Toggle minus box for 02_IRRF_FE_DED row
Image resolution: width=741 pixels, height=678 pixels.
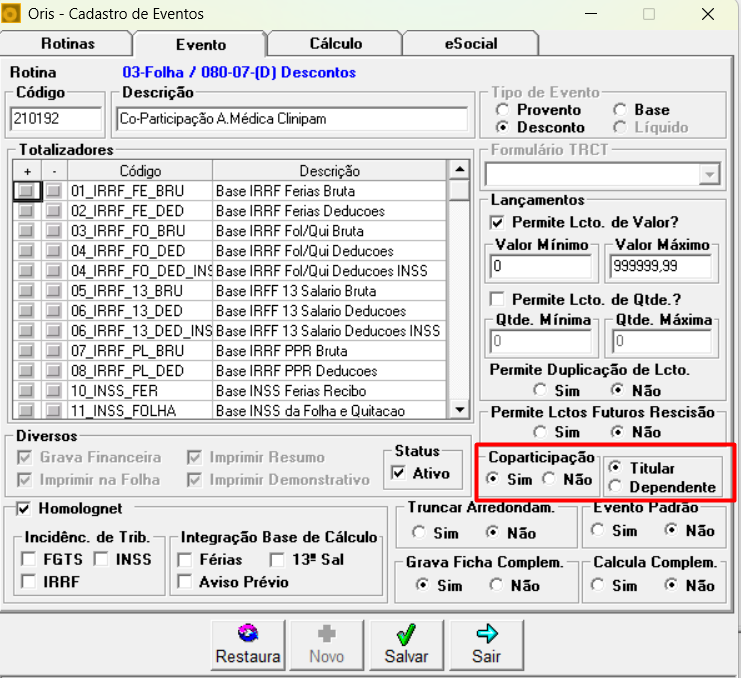(x=53, y=211)
